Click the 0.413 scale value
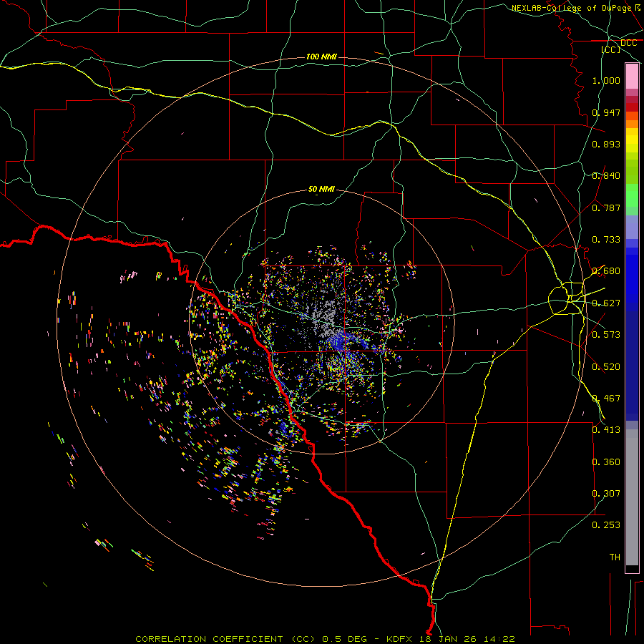The image size is (644, 644). pos(606,430)
